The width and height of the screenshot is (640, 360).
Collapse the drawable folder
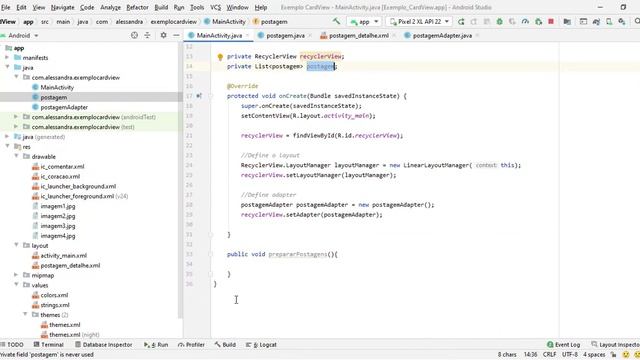(x=16, y=156)
